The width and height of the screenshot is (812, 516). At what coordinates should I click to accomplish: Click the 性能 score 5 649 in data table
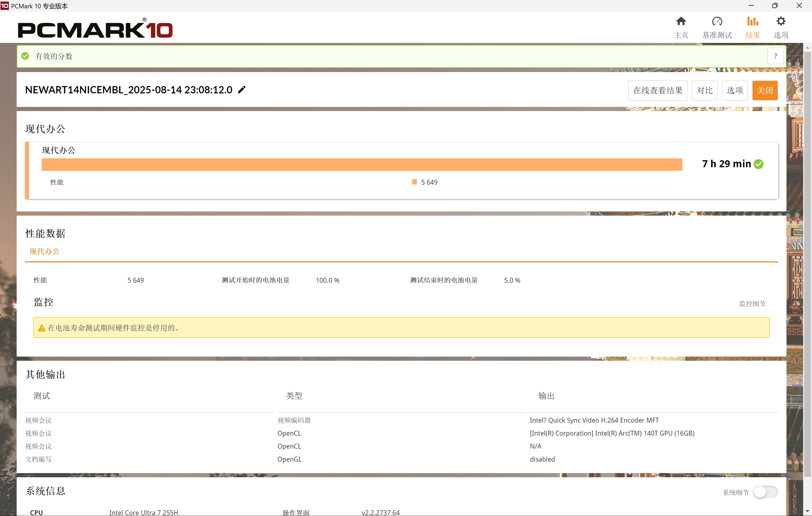136,280
